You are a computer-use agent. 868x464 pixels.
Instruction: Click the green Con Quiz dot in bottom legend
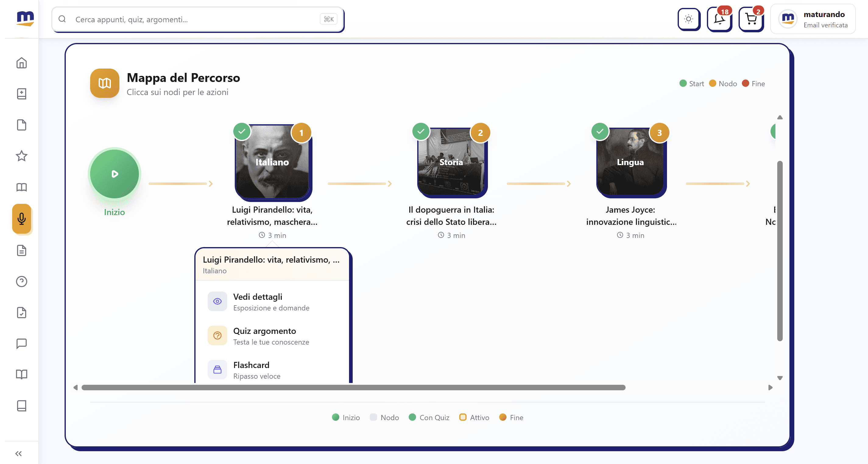(x=412, y=417)
